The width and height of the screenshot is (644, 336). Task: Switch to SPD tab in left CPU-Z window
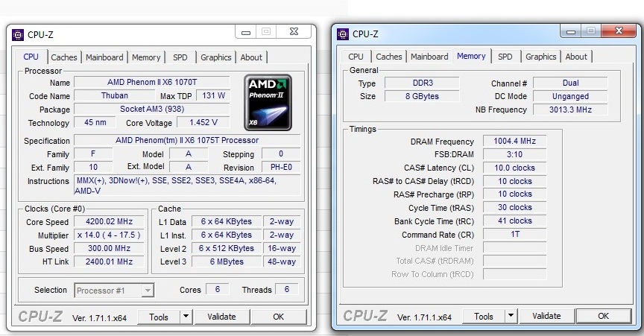pos(180,57)
